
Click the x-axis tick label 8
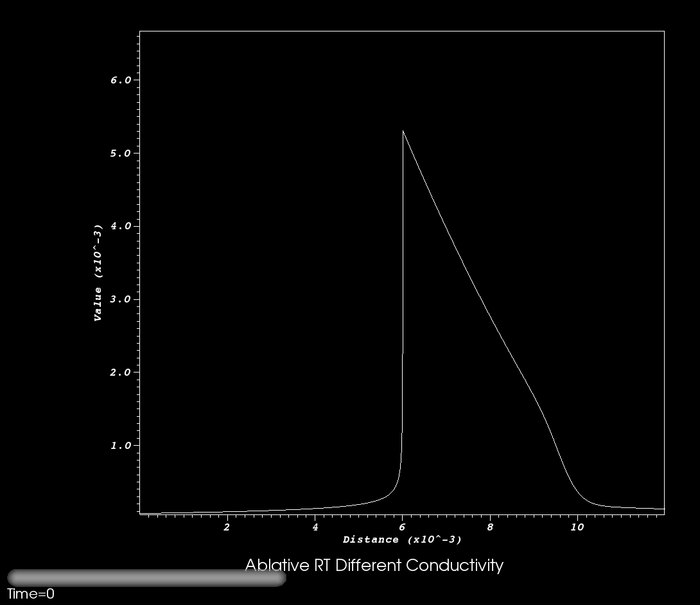pyautogui.click(x=490, y=527)
